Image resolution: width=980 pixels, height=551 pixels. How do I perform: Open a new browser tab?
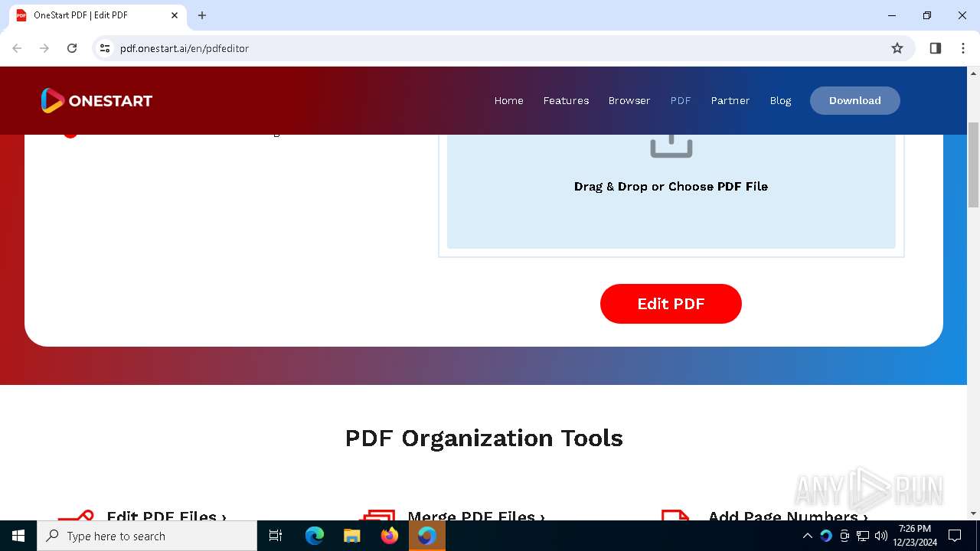pyautogui.click(x=202, y=15)
